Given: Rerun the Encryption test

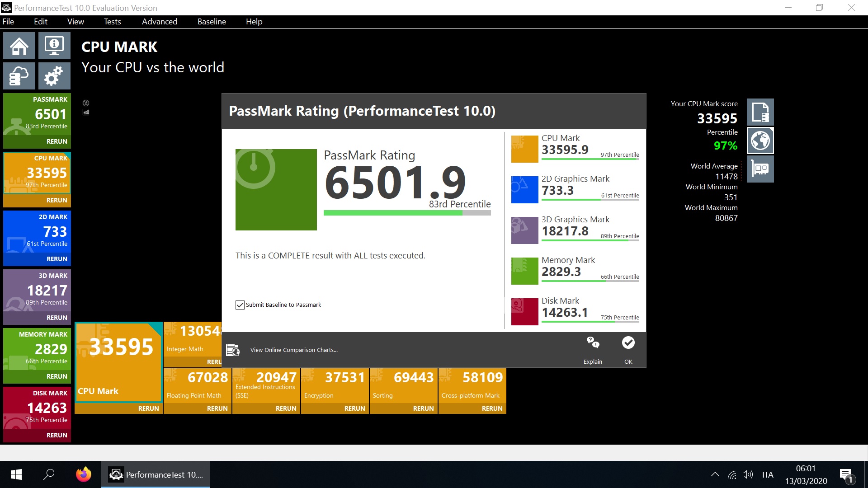Looking at the screenshot, I should pyautogui.click(x=354, y=408).
